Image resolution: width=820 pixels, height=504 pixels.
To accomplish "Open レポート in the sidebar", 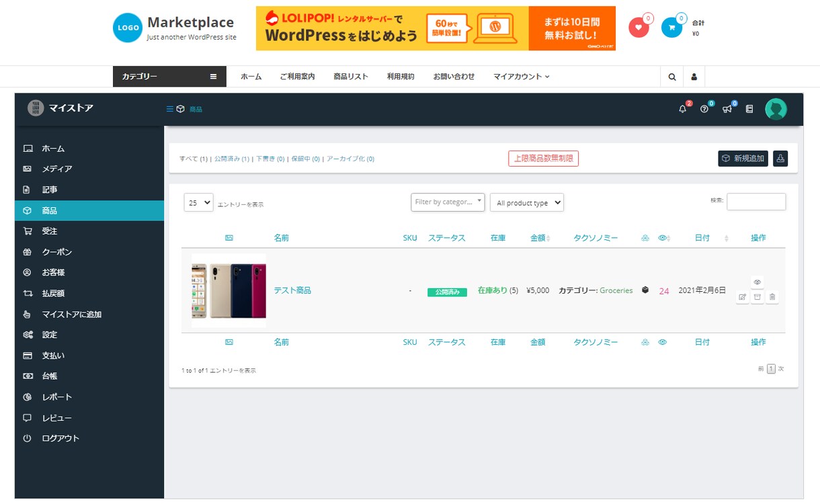I will 89,397.
